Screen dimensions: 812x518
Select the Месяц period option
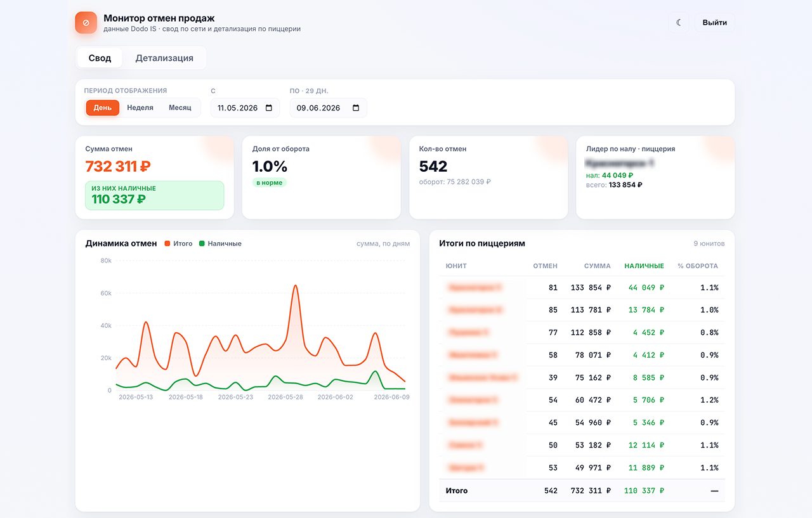pos(180,108)
